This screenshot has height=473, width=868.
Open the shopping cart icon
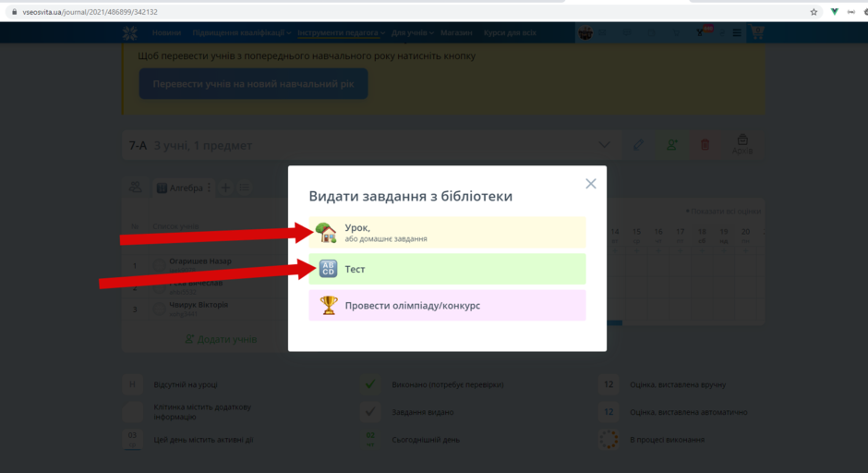pos(757,32)
